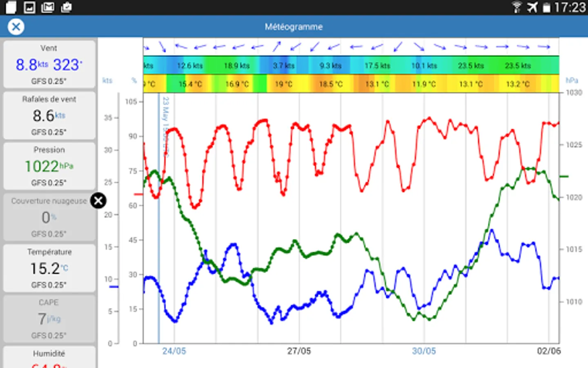Select the 02/06 date label

tap(549, 351)
